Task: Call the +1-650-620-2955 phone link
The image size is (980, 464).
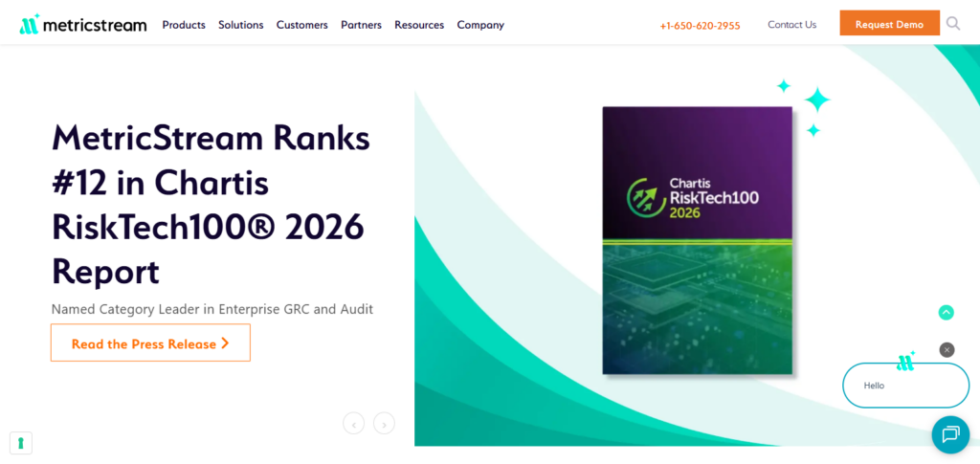Action: (x=700, y=26)
